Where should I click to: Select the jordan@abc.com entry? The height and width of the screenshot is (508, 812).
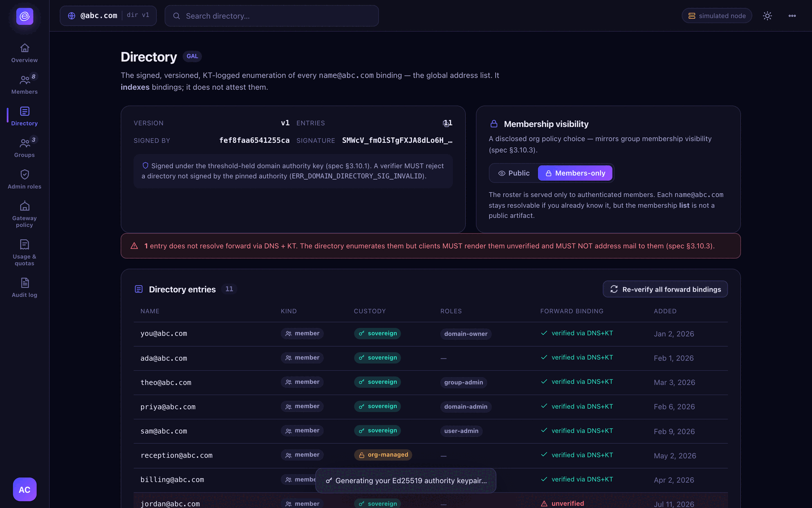pyautogui.click(x=430, y=501)
